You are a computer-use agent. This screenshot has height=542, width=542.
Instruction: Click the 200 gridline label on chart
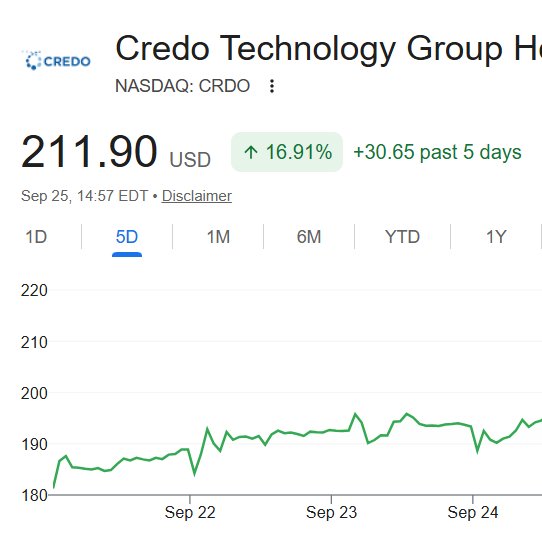[34, 393]
